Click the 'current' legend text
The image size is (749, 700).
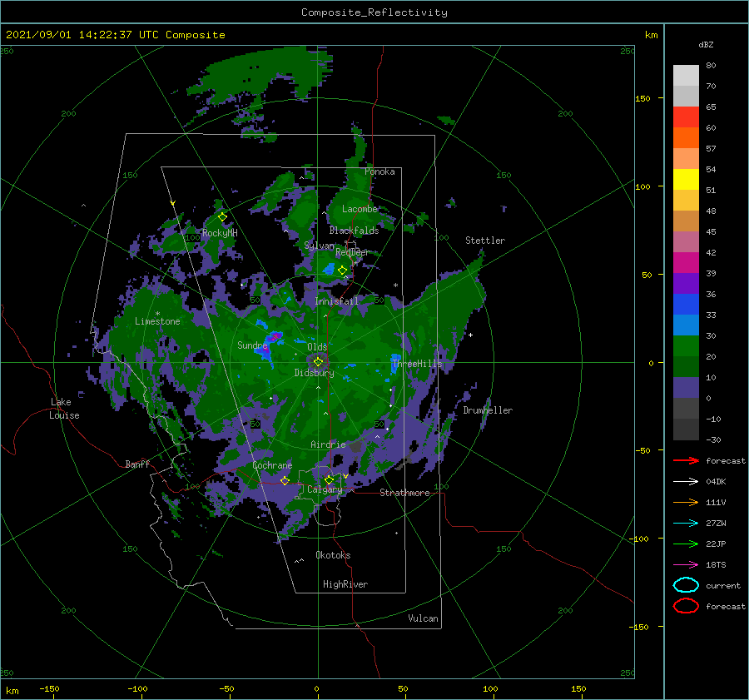tap(723, 585)
